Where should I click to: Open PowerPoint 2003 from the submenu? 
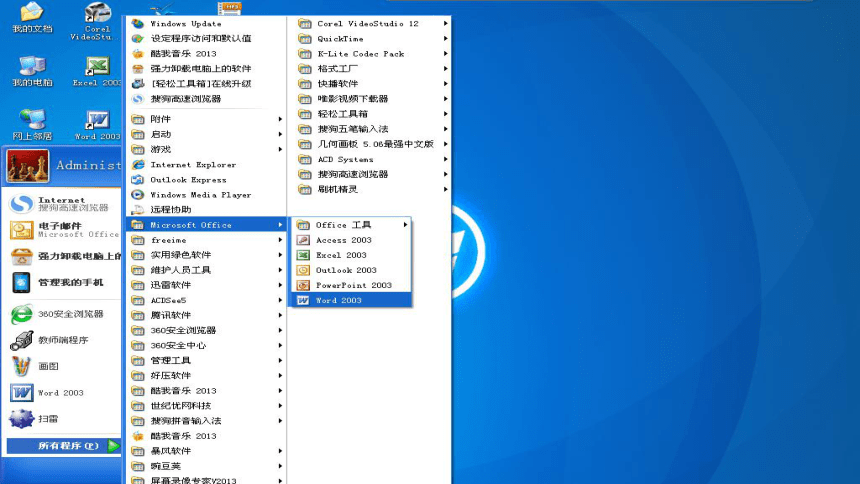coord(351,285)
